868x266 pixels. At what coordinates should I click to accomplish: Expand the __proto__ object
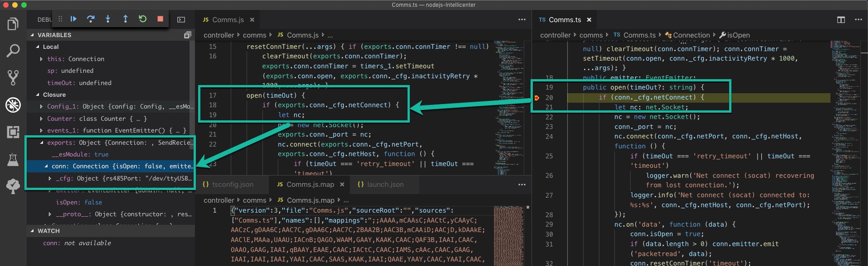pos(50,214)
